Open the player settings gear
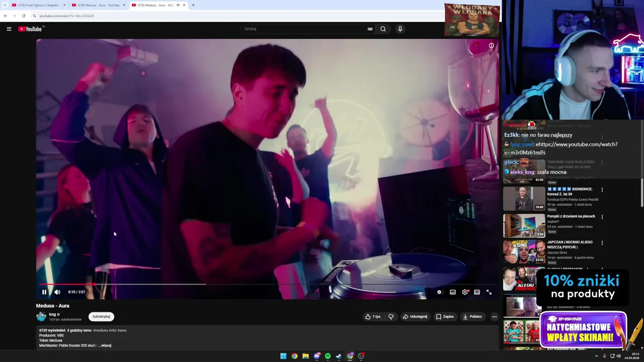 (x=465, y=292)
